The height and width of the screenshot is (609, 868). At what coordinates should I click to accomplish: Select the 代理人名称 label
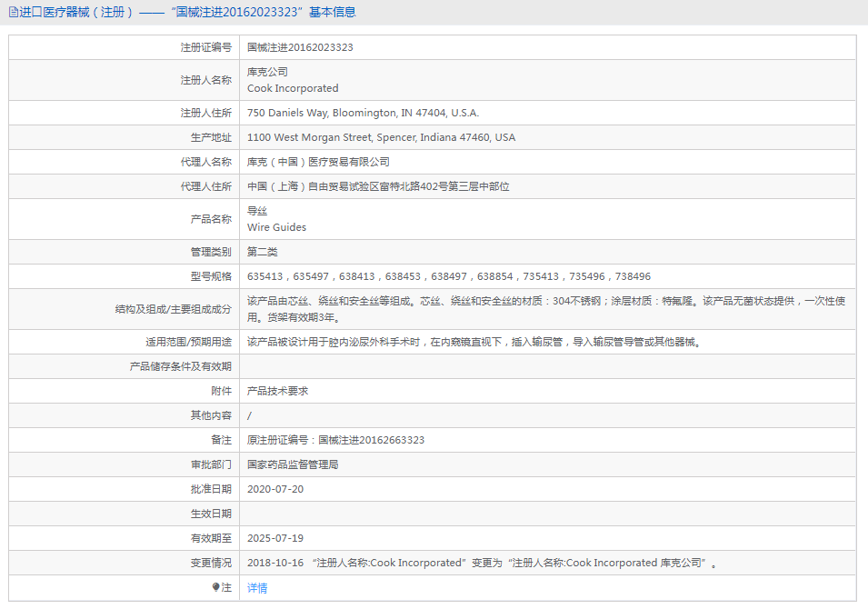coord(206,162)
